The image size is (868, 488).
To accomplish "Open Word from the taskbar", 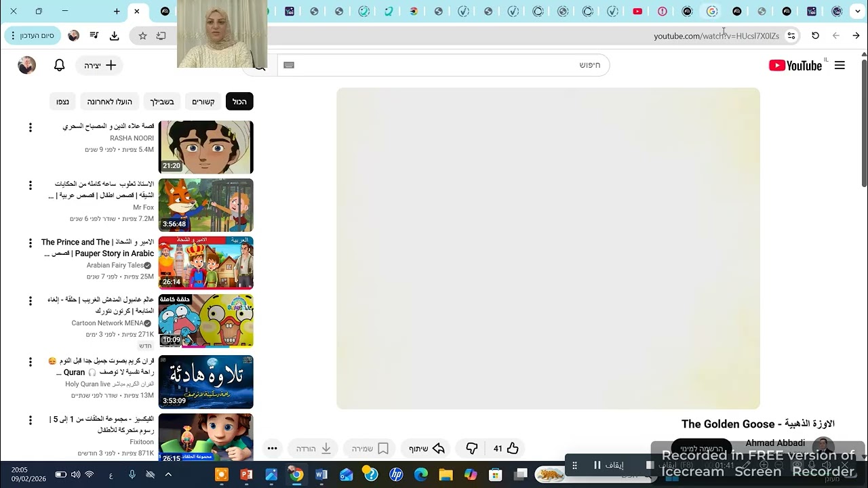I will click(321, 474).
